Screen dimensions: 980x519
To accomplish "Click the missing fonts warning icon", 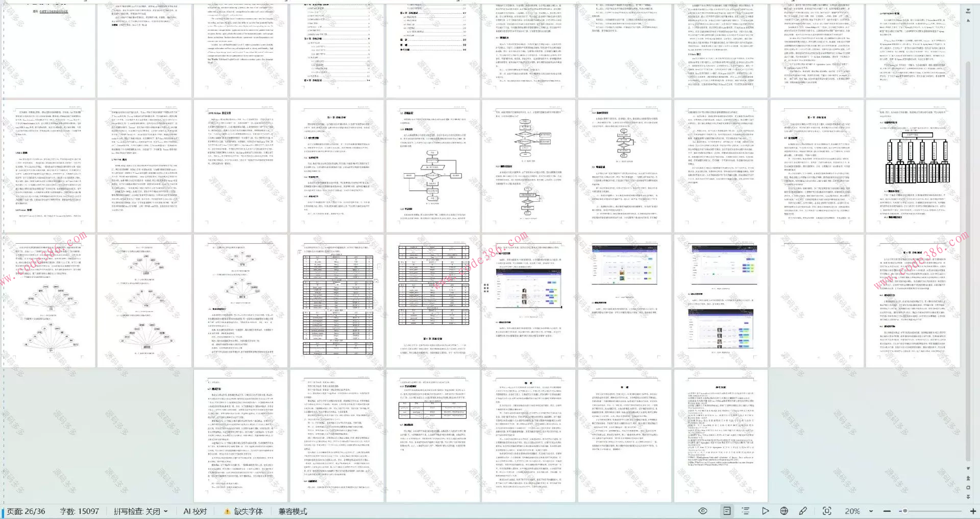I will pos(227,511).
